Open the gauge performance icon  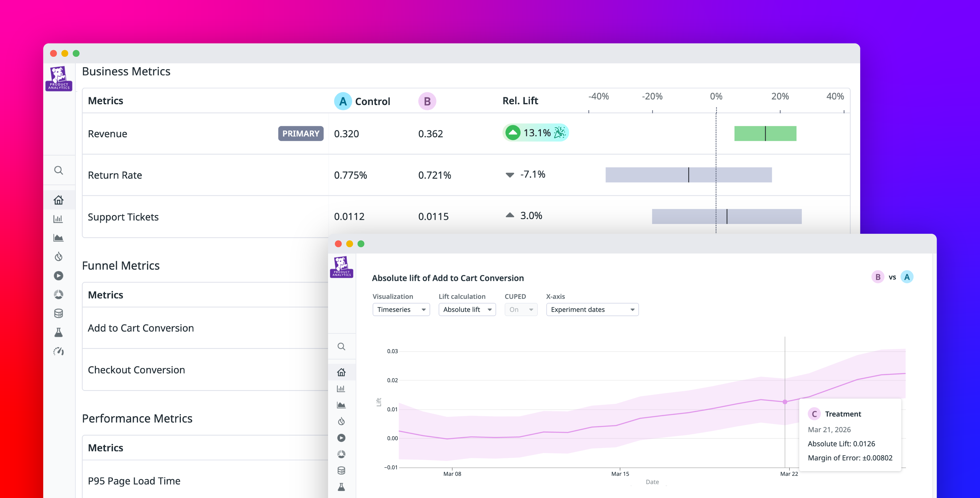coord(59,351)
